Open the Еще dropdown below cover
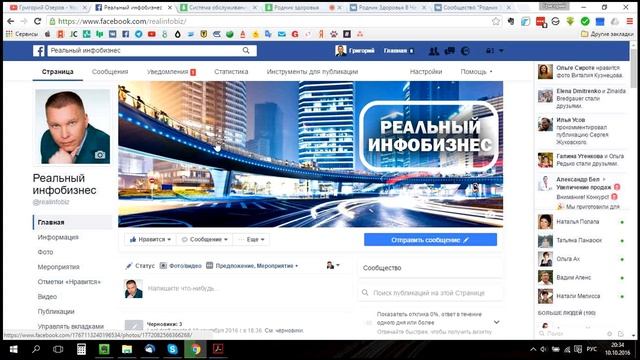 coord(251,240)
